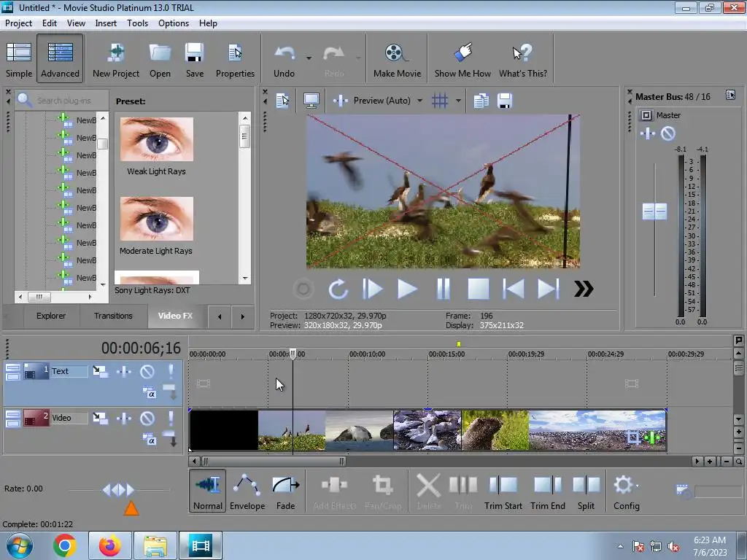
Task: Mute the Video track
Action: pos(147,419)
